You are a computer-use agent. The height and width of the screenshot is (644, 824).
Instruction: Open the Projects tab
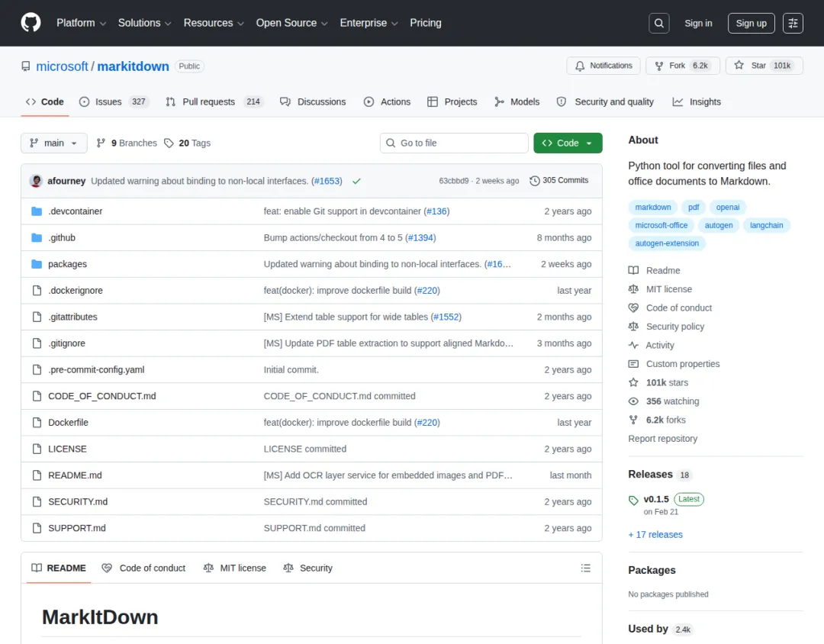coord(452,102)
